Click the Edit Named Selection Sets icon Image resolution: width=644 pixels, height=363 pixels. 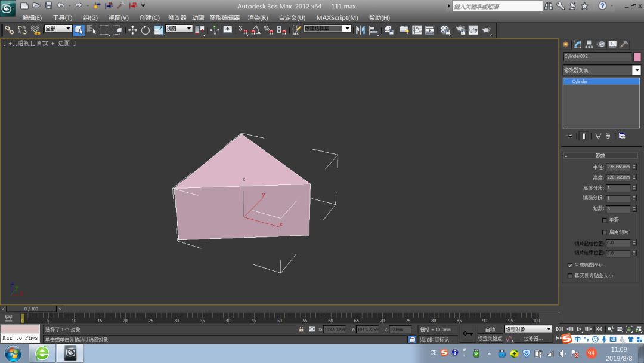click(296, 30)
